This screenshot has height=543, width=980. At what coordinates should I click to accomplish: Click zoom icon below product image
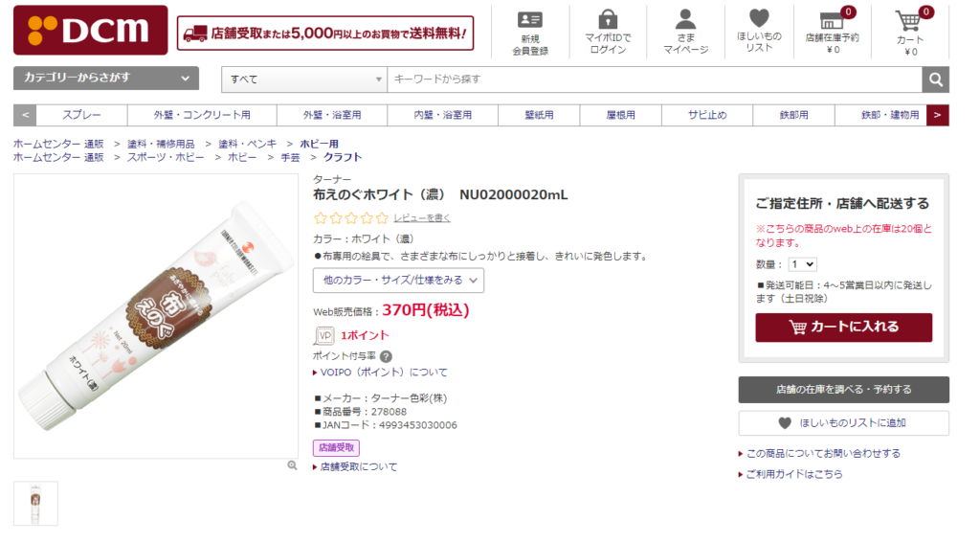pos(292,465)
